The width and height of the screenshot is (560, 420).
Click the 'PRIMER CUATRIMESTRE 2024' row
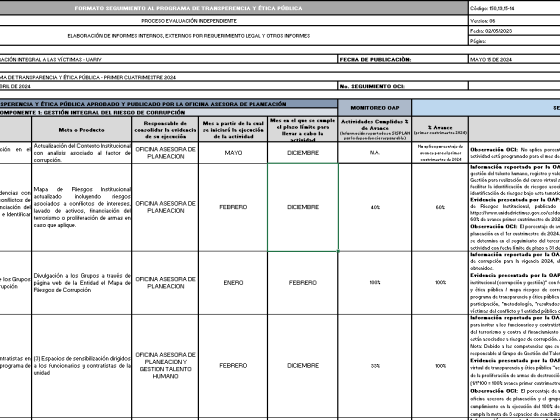tap(280, 77)
